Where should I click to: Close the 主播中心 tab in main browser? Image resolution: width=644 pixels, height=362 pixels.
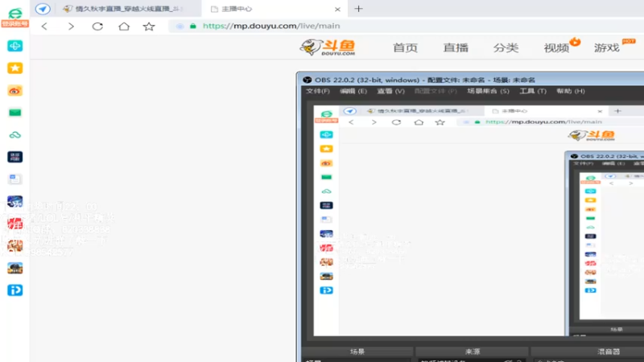pos(337,9)
